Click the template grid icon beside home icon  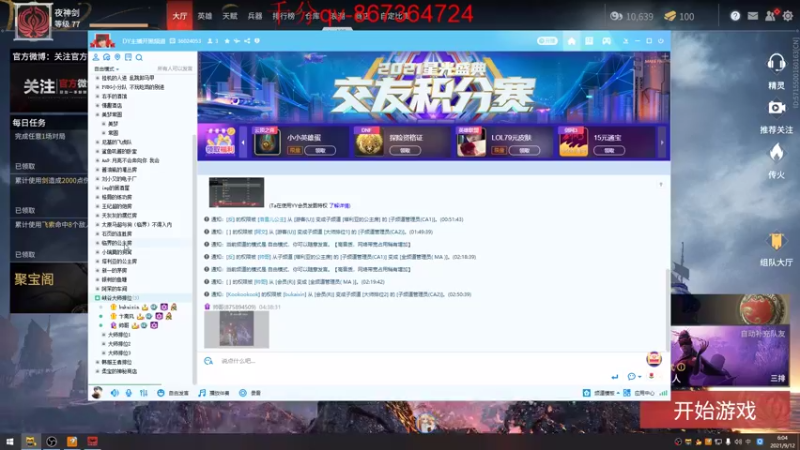pos(589,41)
